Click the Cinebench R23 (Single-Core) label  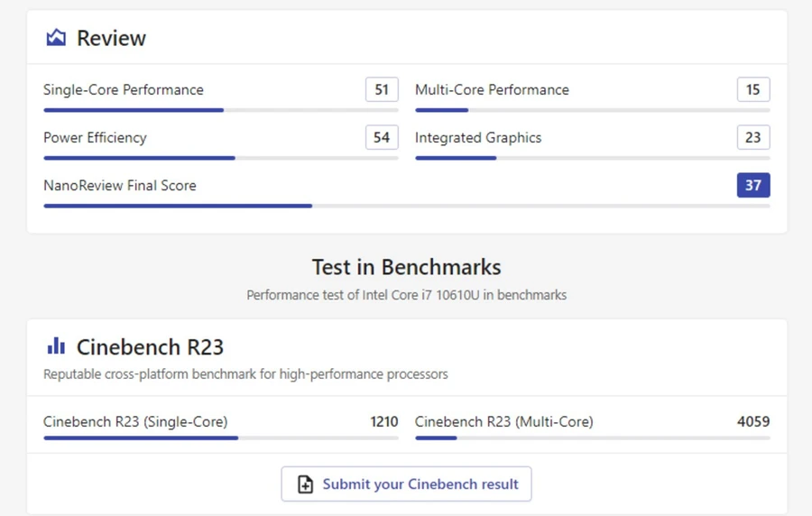(135, 422)
